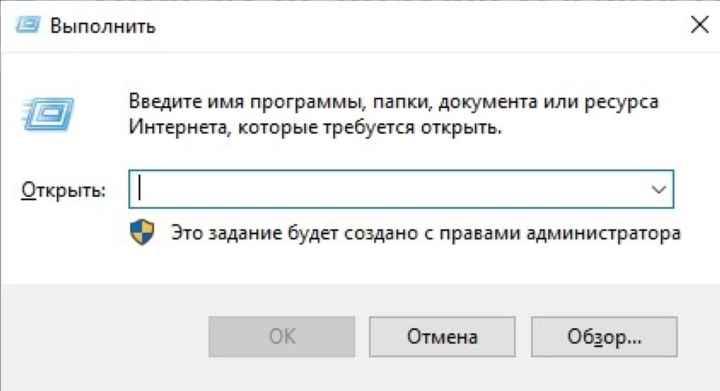Click the Выполнить title text
This screenshot has width=720, height=391.
tap(102, 26)
